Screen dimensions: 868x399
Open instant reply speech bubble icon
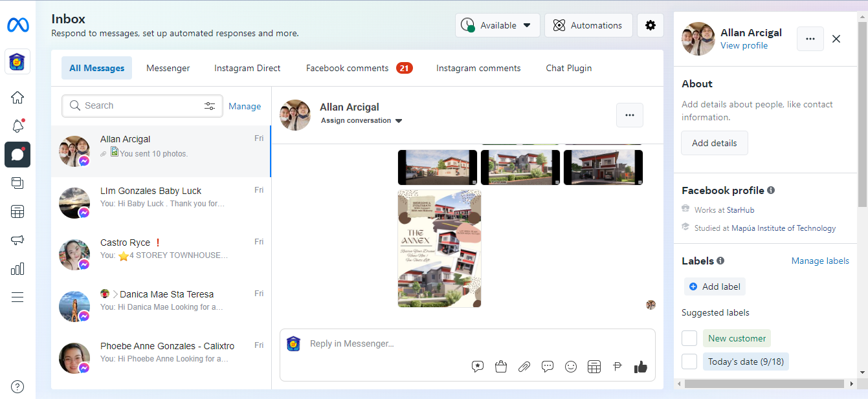tap(548, 367)
